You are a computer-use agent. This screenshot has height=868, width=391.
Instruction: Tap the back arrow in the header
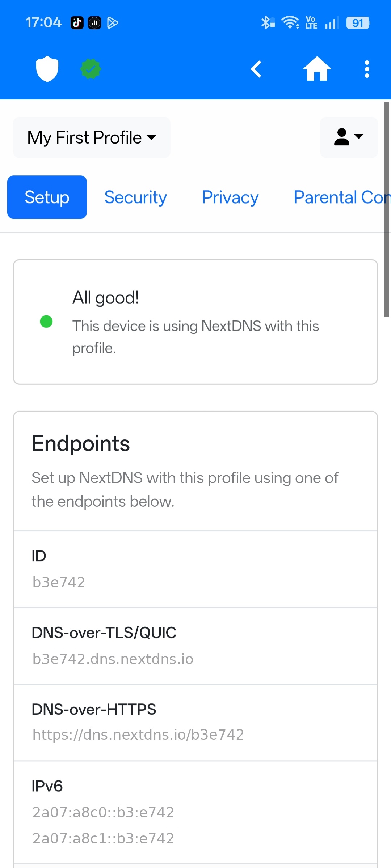[257, 69]
